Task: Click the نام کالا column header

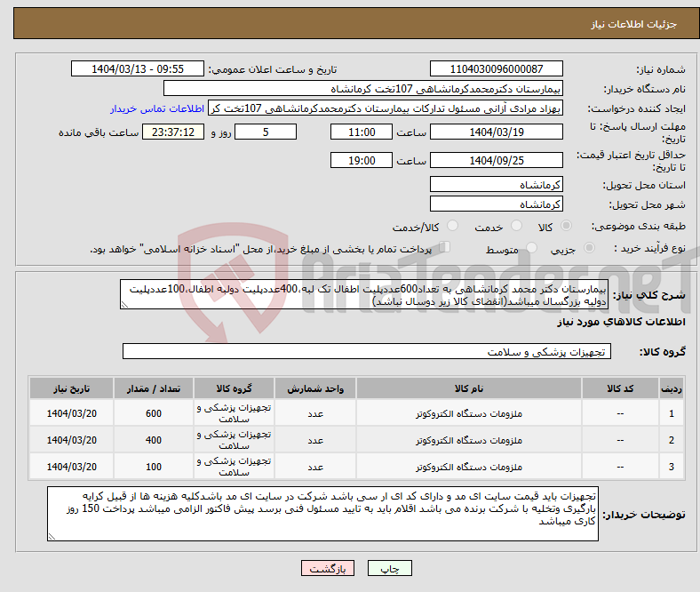Action: point(469,388)
